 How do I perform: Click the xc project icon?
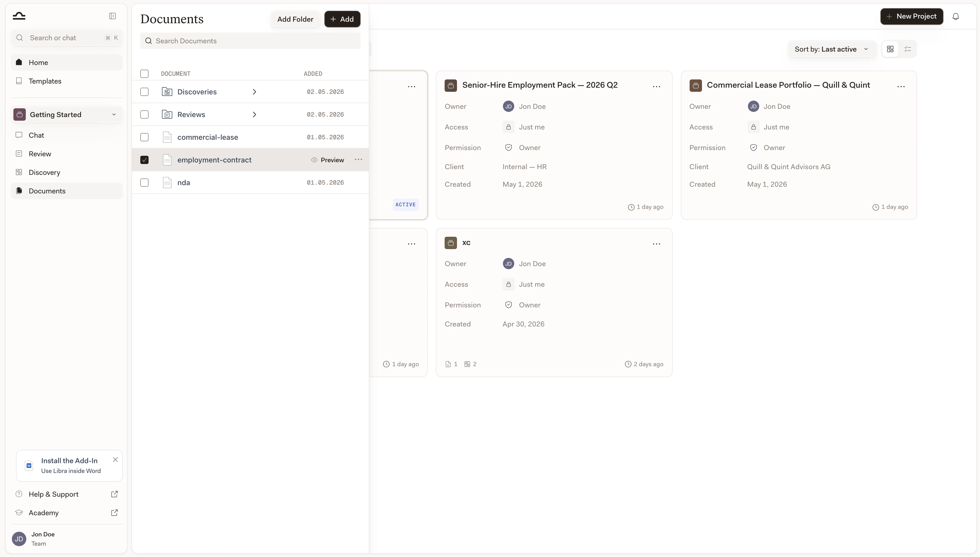point(451,243)
